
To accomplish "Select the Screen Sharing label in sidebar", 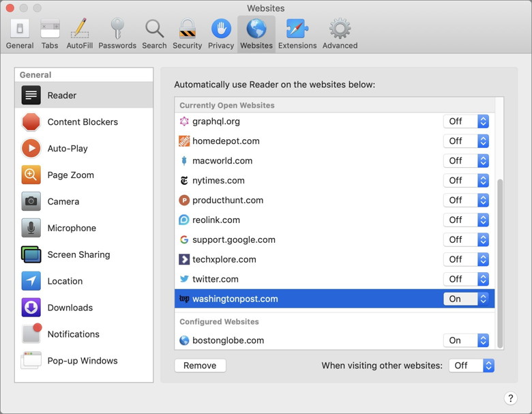I will point(78,254).
